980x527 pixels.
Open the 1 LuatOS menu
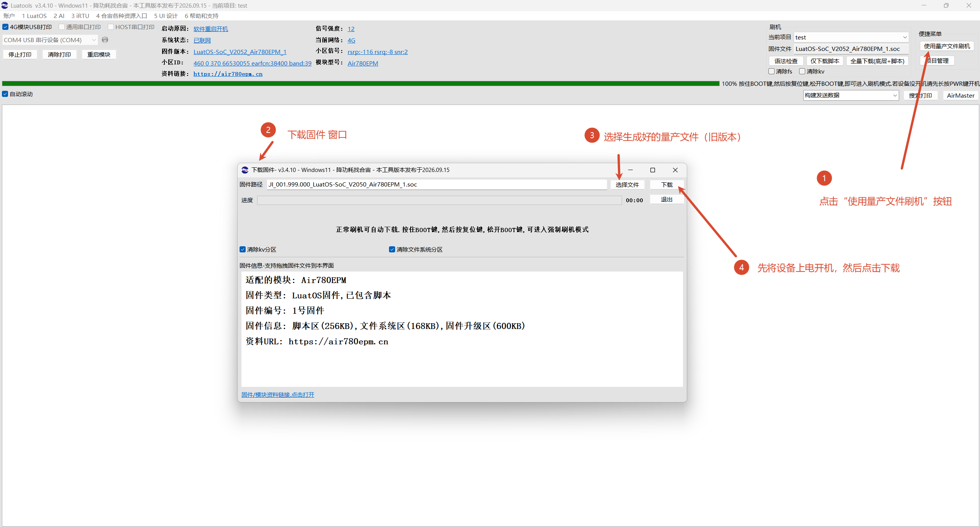tap(34, 16)
